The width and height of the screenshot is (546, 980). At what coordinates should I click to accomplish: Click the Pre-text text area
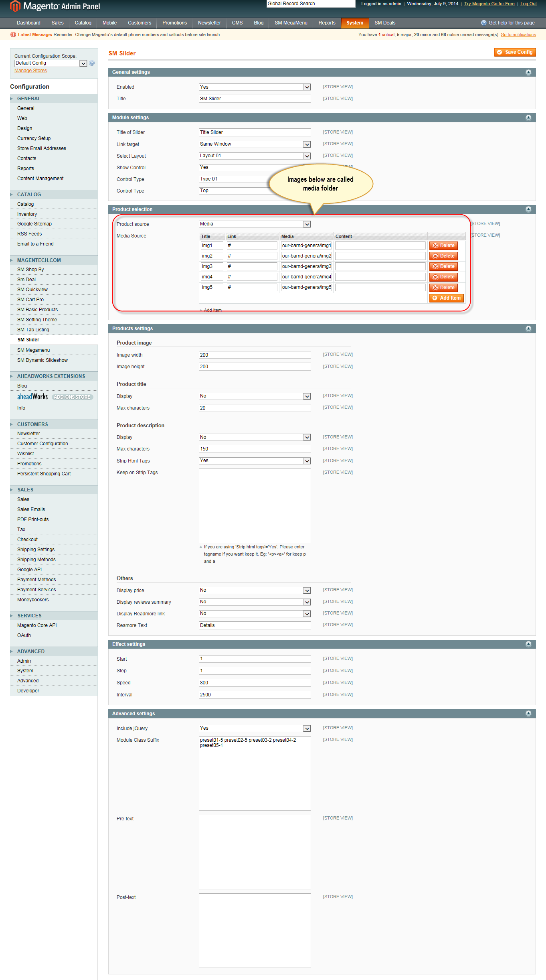255,852
